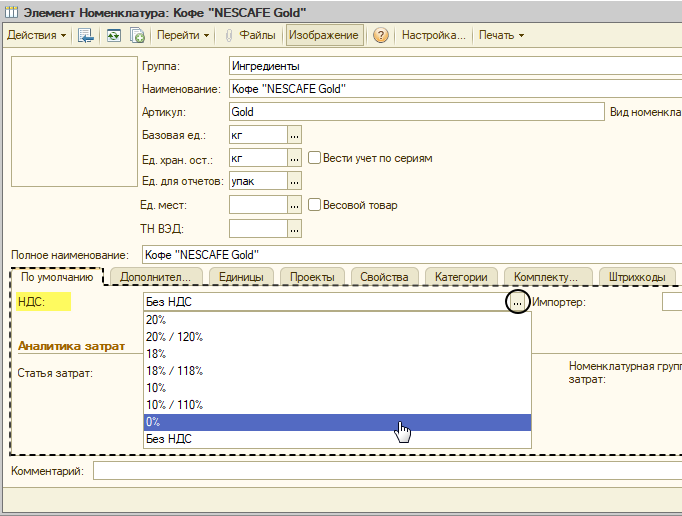Open Настройка... settings
This screenshot has height=516, width=682.
point(433,35)
